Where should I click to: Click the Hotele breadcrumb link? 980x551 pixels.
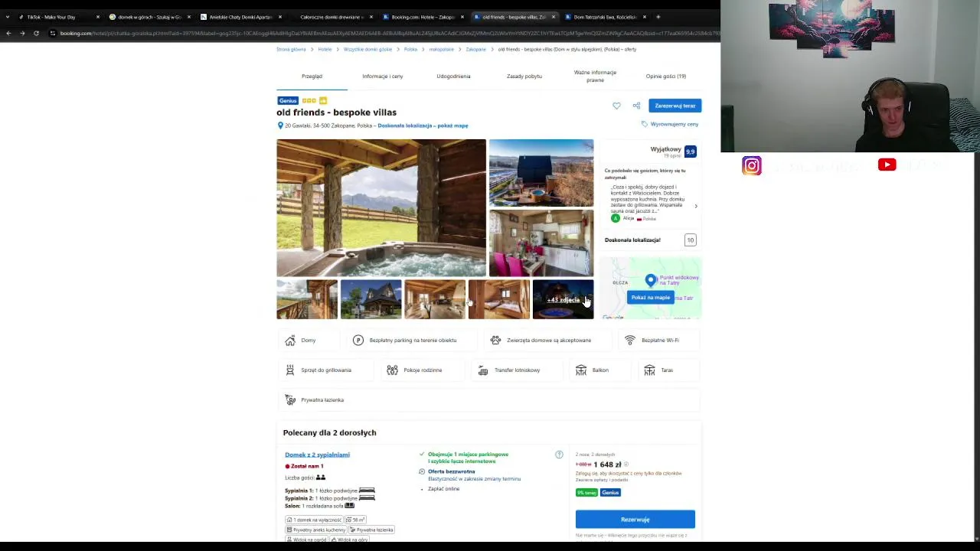tap(325, 50)
